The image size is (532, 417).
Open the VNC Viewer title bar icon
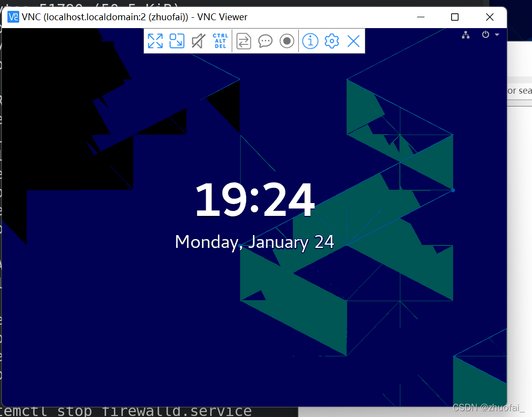click(x=13, y=17)
